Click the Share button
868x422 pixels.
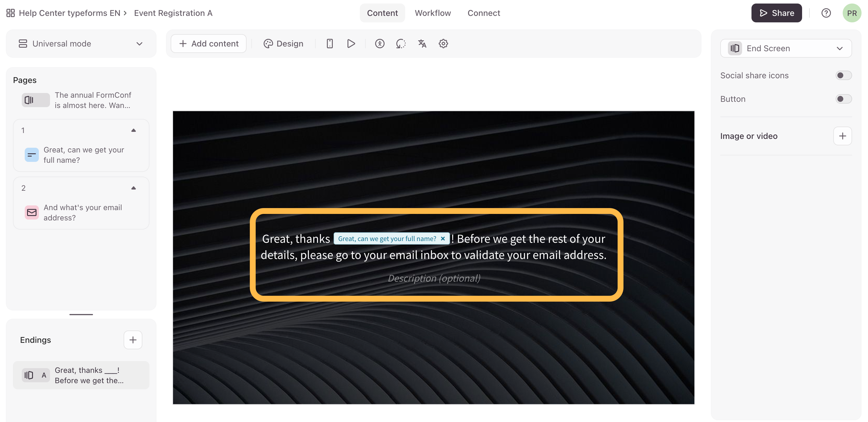(776, 13)
